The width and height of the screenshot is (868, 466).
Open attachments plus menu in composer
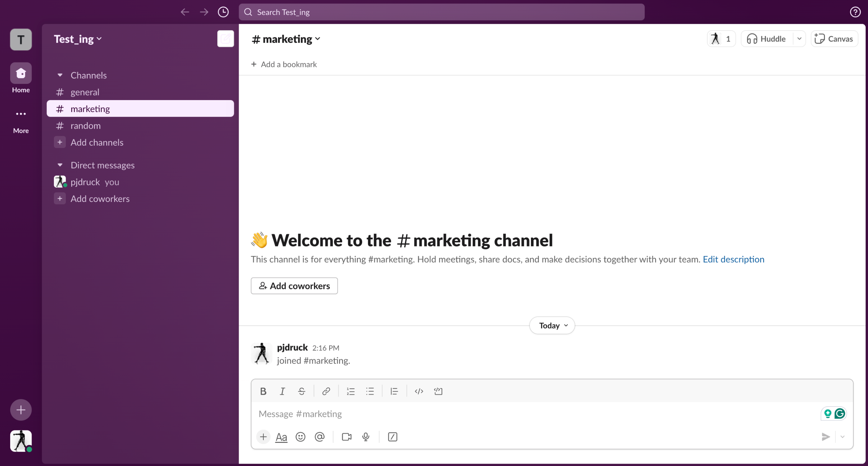[263, 437]
